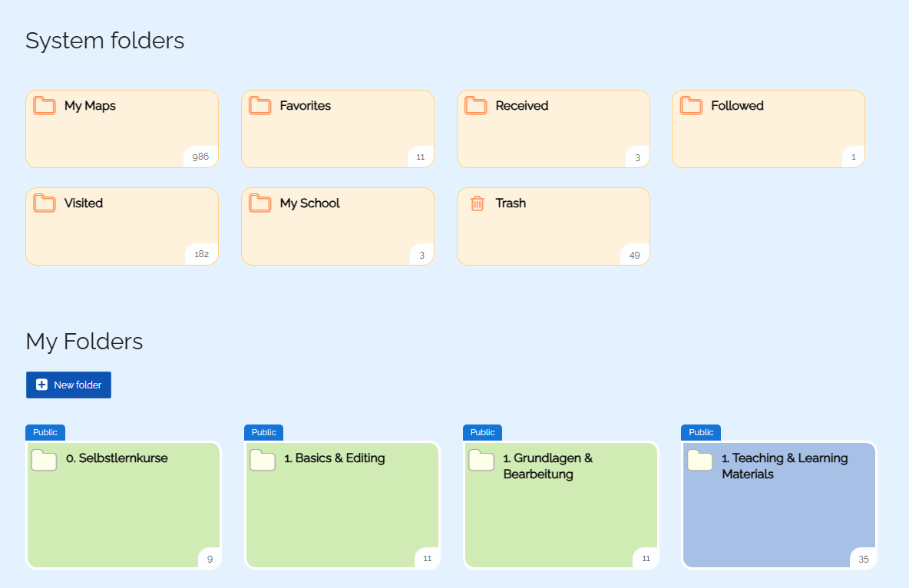Click the Favorites folder icon
Image resolution: width=909 pixels, height=588 pixels.
(x=259, y=105)
